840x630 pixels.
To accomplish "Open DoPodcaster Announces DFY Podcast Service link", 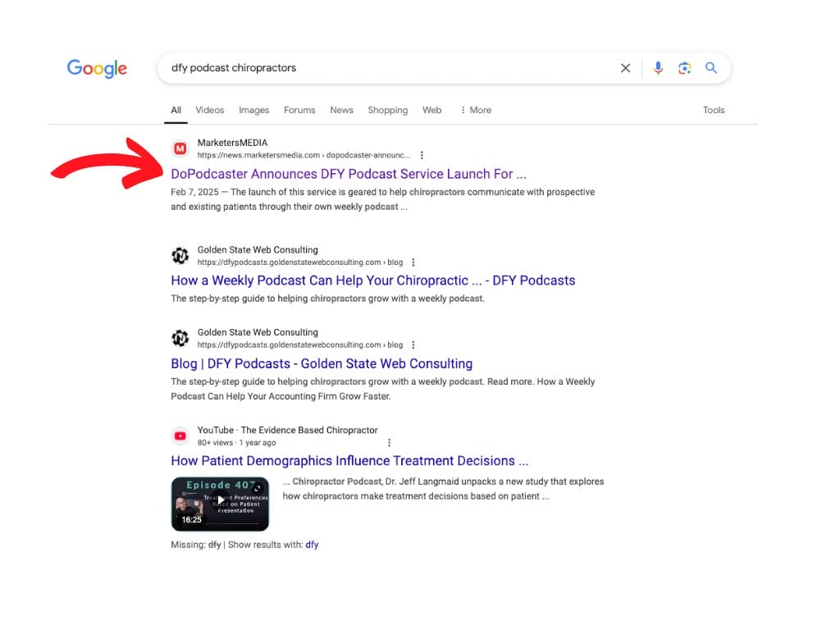I will [349, 174].
